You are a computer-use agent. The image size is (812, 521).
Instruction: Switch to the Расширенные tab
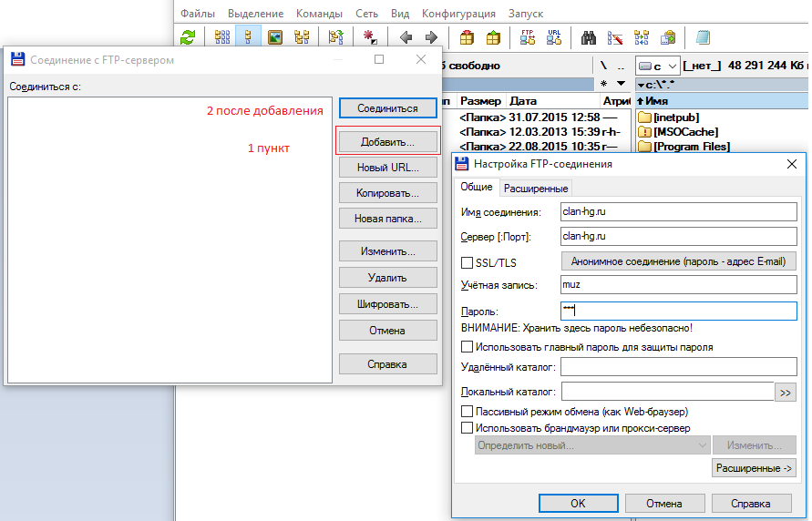(536, 189)
